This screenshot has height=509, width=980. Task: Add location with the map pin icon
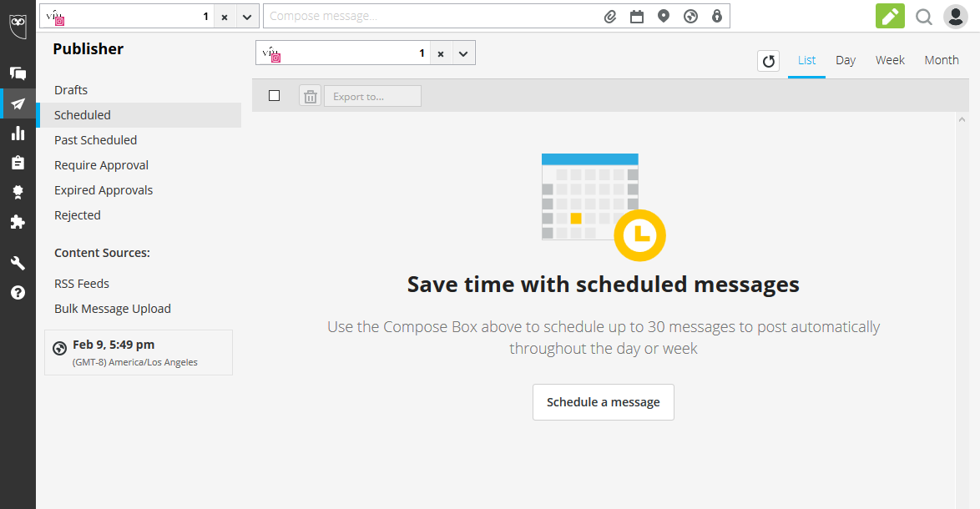(x=664, y=16)
